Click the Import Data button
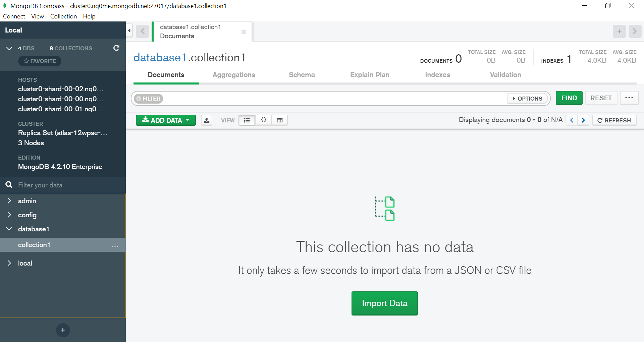Screen dimensions: 644x342 pos(384,303)
